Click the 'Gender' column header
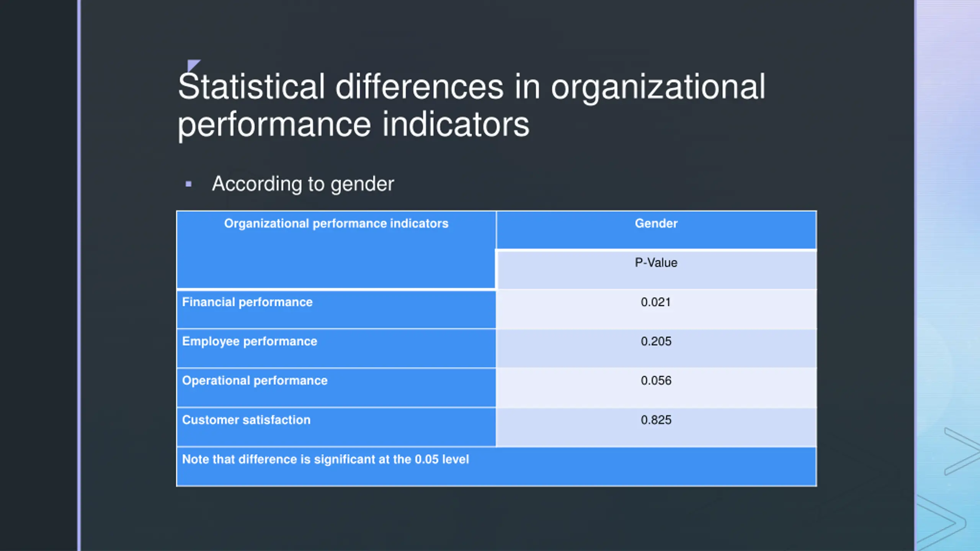The width and height of the screenshot is (980, 551). tap(656, 223)
